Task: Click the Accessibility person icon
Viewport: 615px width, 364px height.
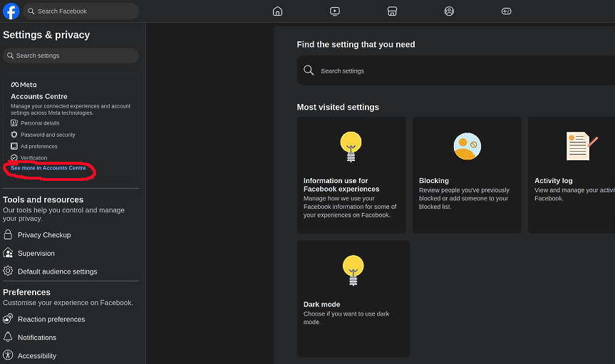Action: 8,355
